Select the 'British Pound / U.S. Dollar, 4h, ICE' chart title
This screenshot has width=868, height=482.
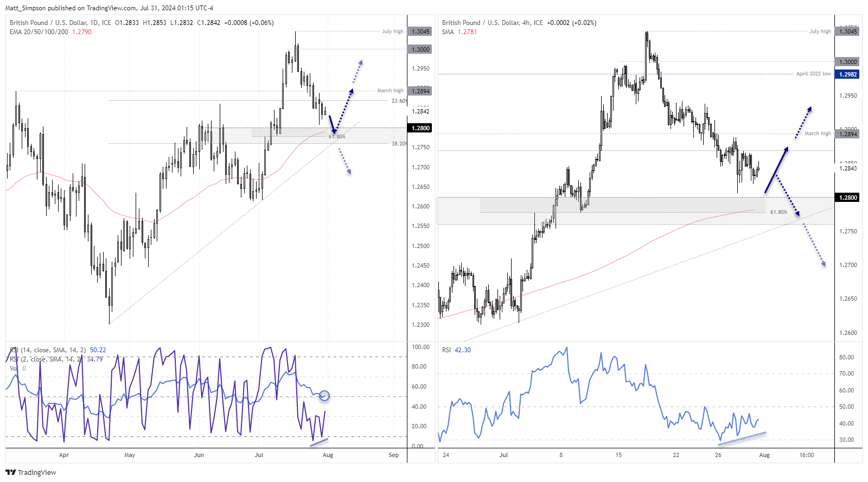(492, 23)
